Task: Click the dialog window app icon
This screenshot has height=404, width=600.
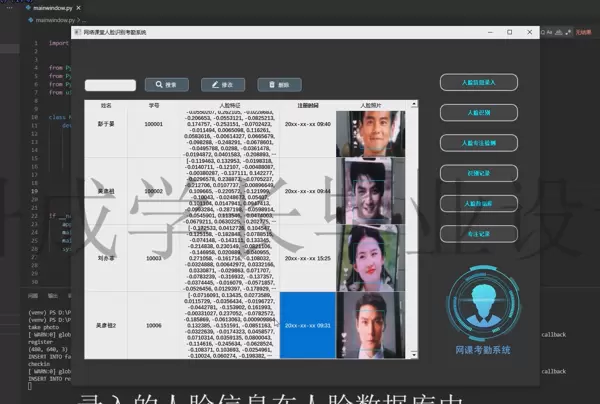Action: 75,32
